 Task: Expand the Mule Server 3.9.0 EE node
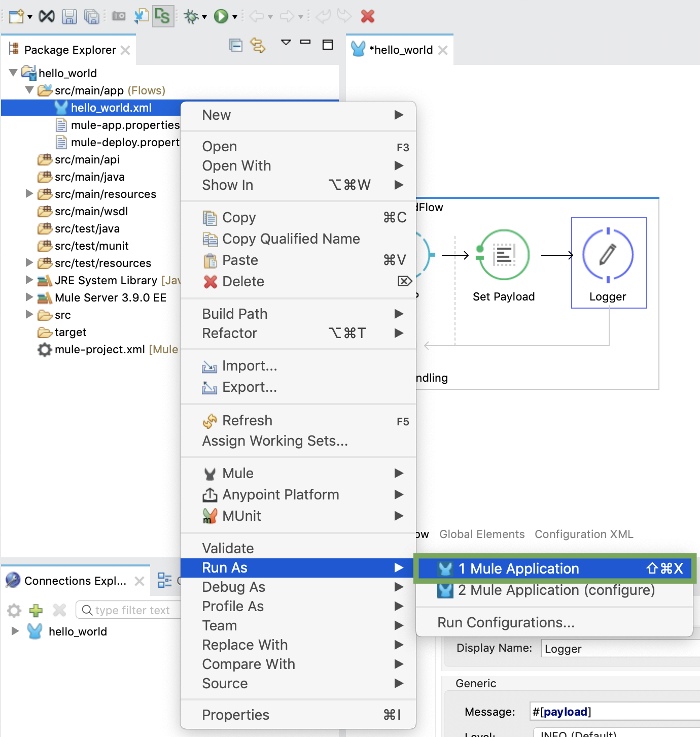click(29, 297)
